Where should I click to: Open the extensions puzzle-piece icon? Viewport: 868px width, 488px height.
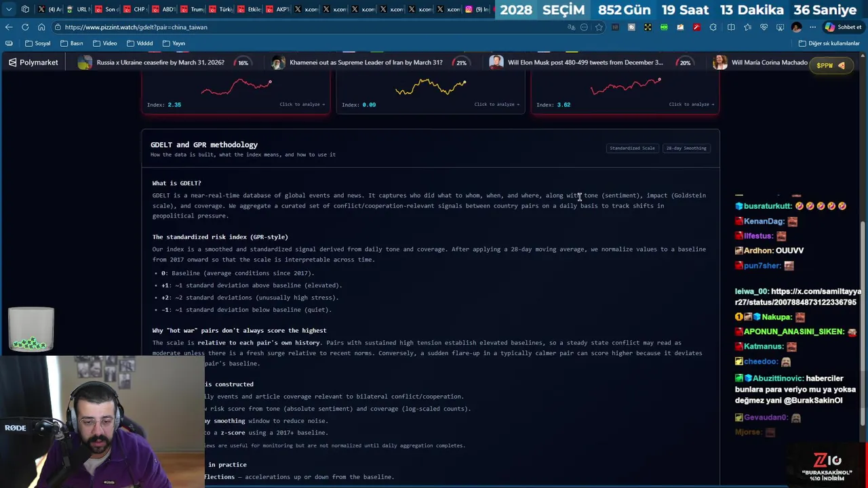pos(713,27)
